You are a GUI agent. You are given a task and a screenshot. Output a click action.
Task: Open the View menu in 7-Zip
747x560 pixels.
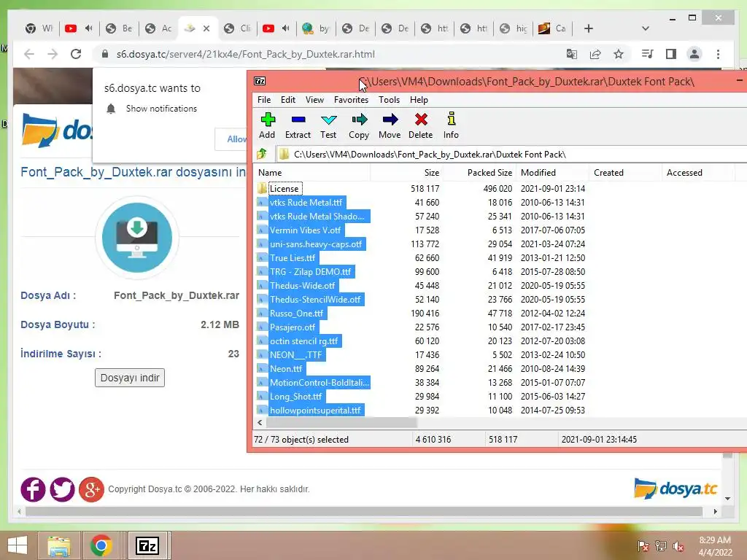click(314, 99)
